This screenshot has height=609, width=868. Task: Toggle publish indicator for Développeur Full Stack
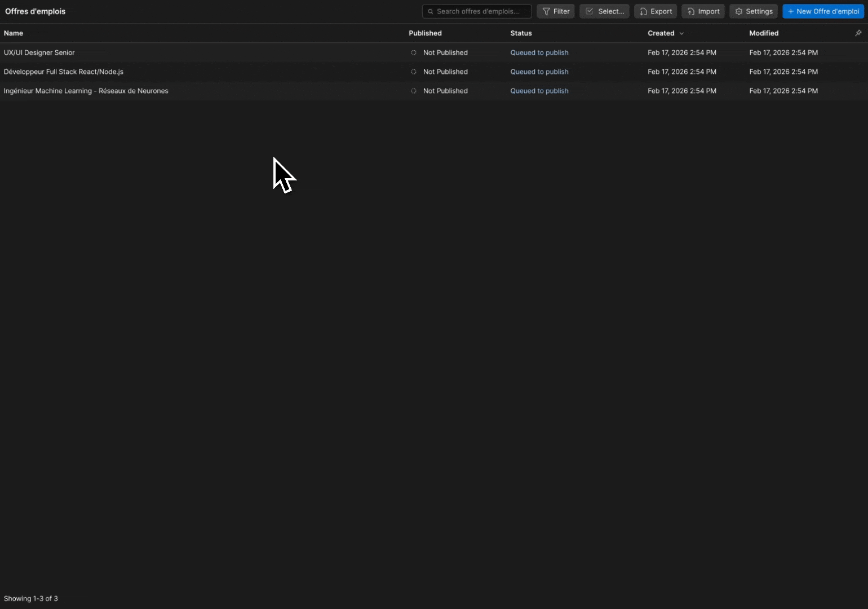pos(413,72)
